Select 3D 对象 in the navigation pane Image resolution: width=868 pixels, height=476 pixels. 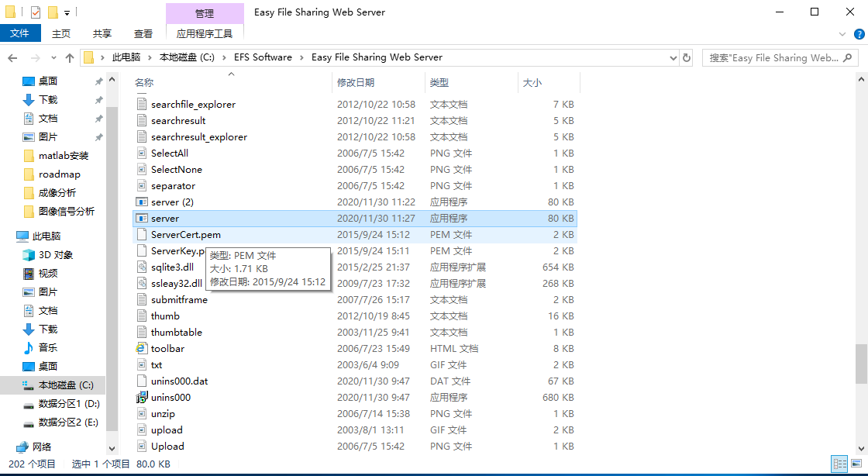point(56,255)
